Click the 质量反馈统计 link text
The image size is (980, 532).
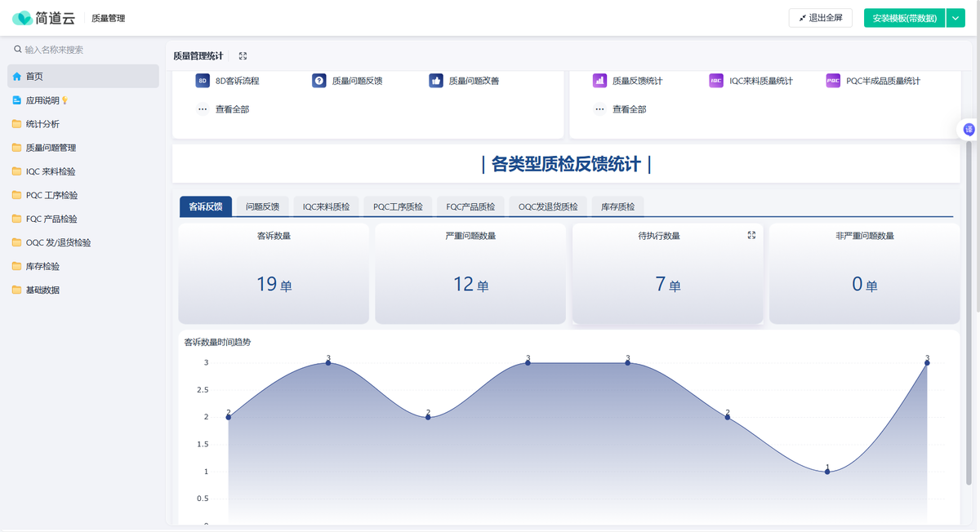tap(637, 81)
